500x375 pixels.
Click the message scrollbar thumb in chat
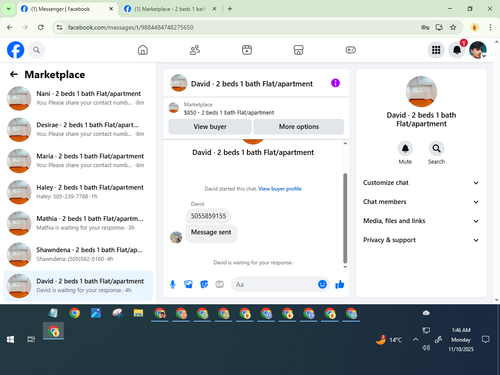point(345,218)
